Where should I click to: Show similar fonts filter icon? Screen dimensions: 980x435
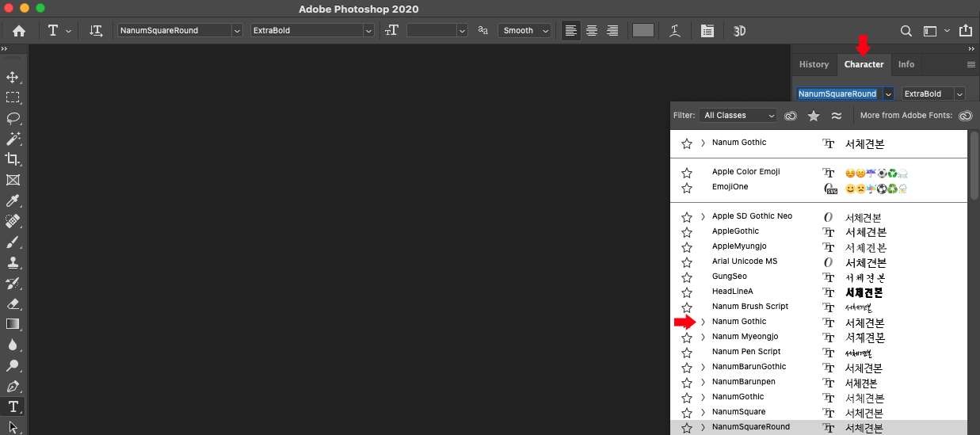837,116
